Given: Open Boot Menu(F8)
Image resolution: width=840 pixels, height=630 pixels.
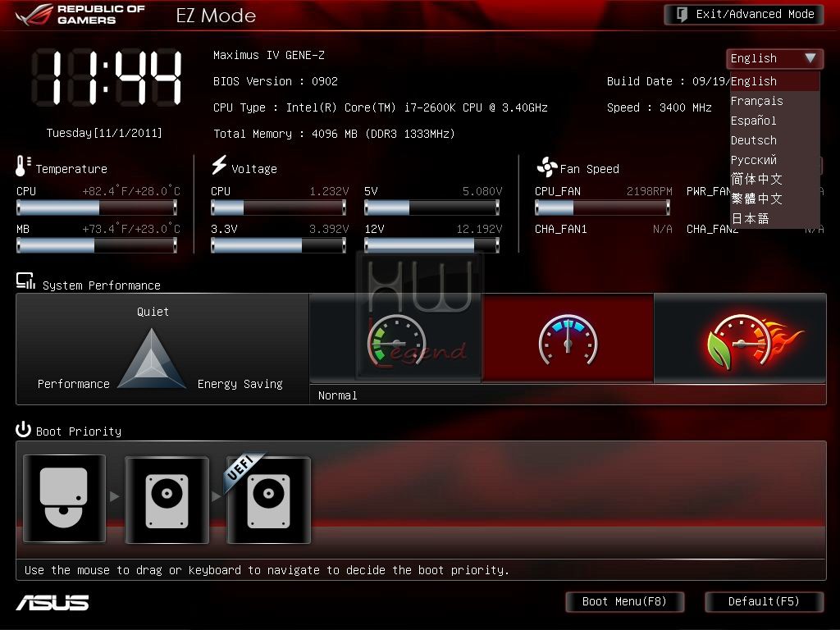Looking at the screenshot, I should click(624, 601).
